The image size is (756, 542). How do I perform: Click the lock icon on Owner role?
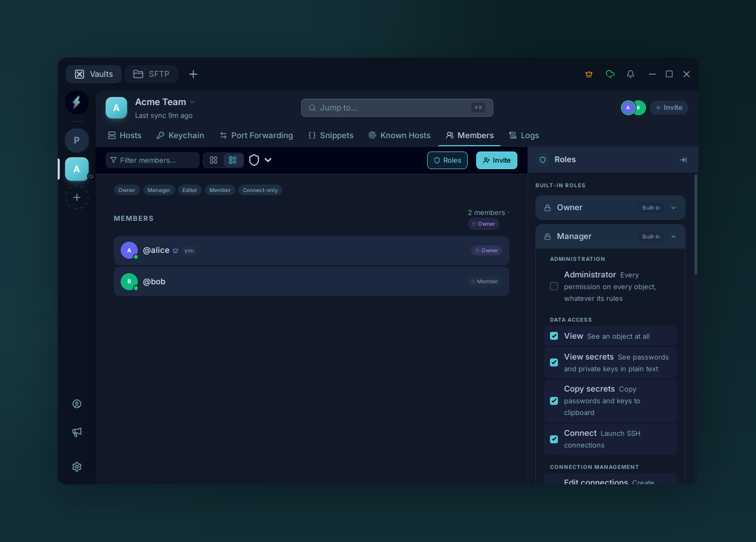click(547, 208)
